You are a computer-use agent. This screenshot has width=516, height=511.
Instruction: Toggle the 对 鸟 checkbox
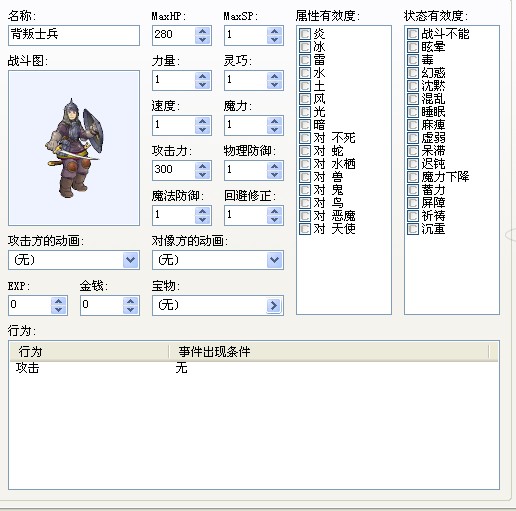pos(305,203)
